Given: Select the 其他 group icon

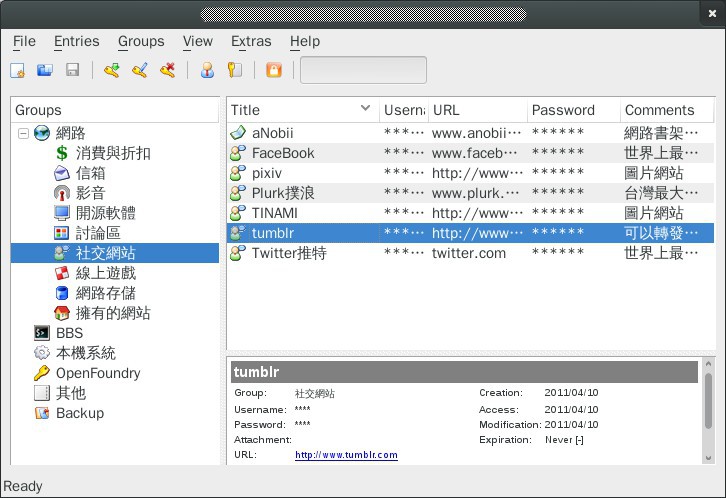Looking at the screenshot, I should 42,393.
